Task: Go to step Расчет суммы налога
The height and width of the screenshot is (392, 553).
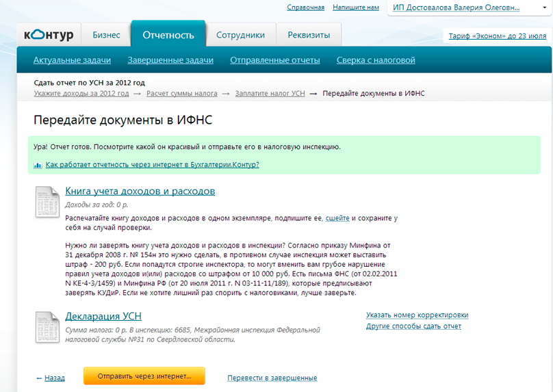Action: pos(182,94)
